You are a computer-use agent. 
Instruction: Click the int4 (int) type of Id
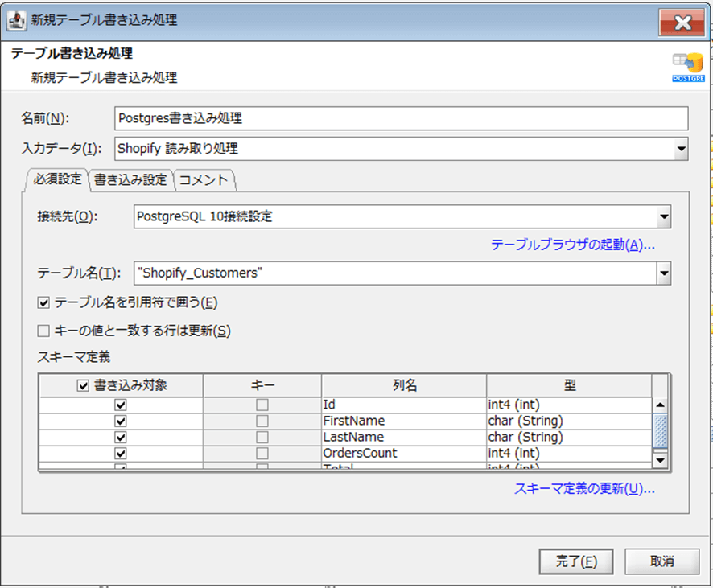(569, 405)
